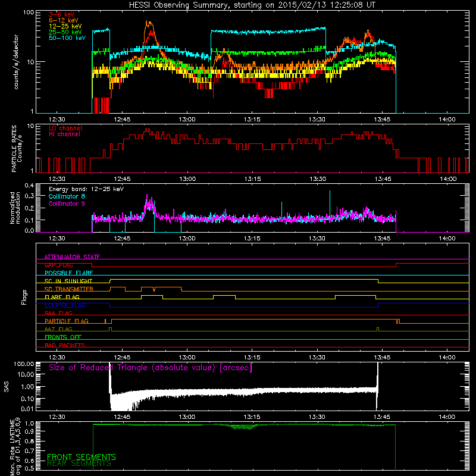Click the GAP_FLAG label
476x476 pixels.
coord(58,265)
